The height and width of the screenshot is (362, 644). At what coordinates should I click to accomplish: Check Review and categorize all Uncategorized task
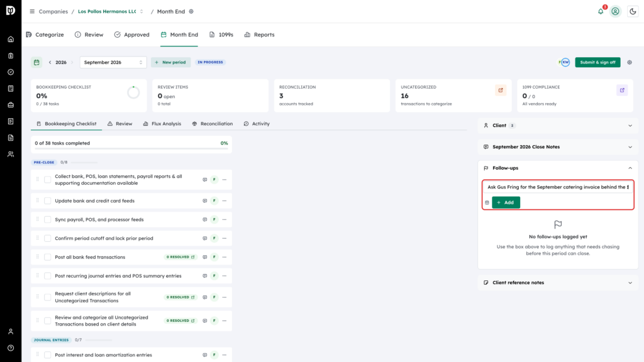48,321
